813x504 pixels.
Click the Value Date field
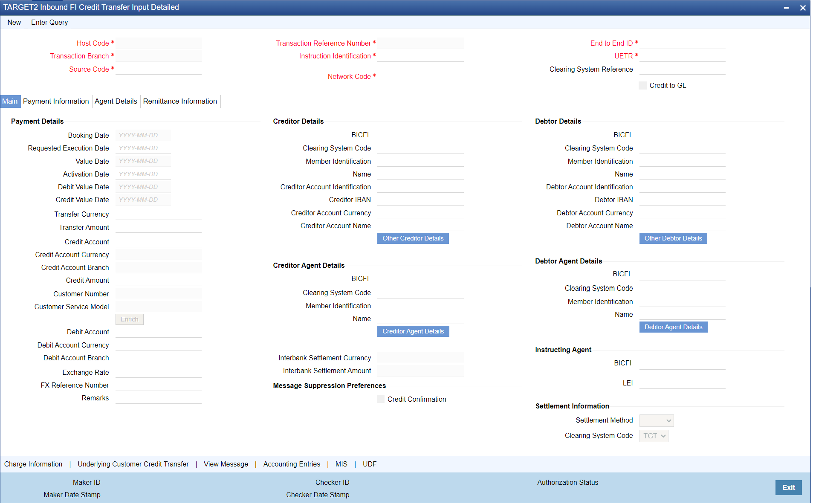[143, 161]
